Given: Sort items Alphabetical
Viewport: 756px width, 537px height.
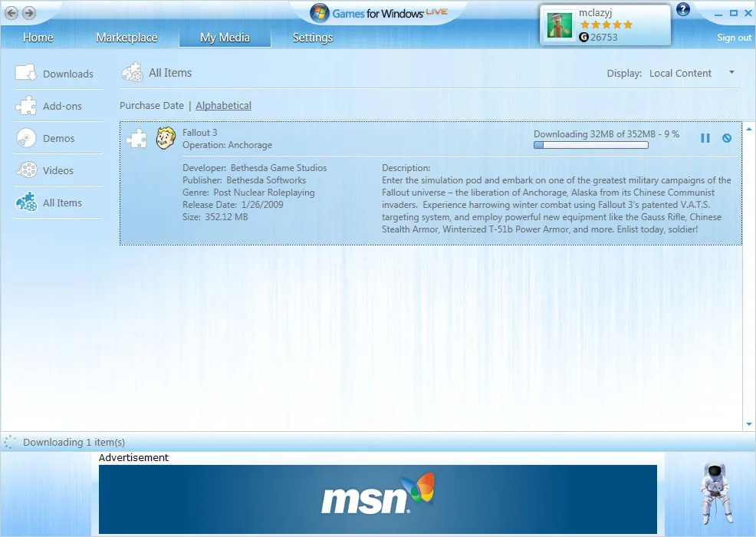Looking at the screenshot, I should tap(223, 106).
